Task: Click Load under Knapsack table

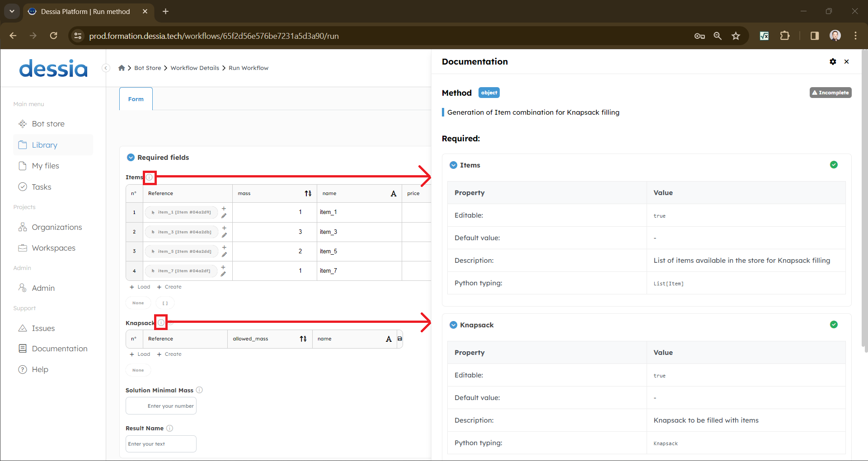Action: [x=140, y=354]
